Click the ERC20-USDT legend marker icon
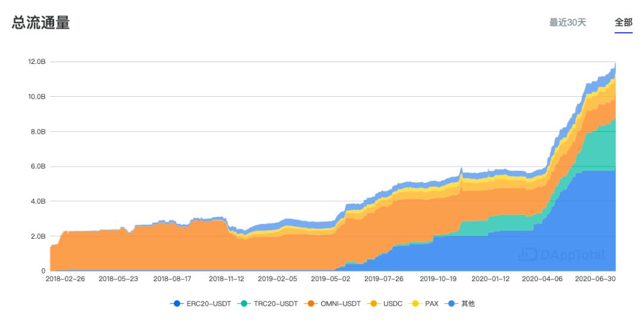Screen dimensions: 644x323 177,304
